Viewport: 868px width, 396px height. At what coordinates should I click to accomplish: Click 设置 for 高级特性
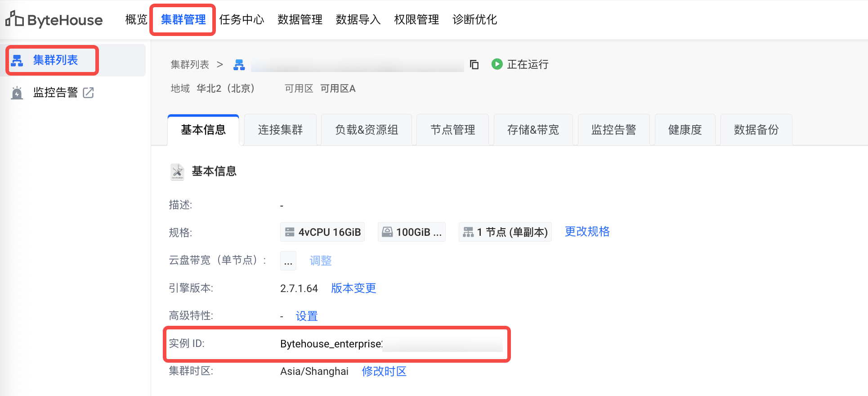(x=307, y=316)
